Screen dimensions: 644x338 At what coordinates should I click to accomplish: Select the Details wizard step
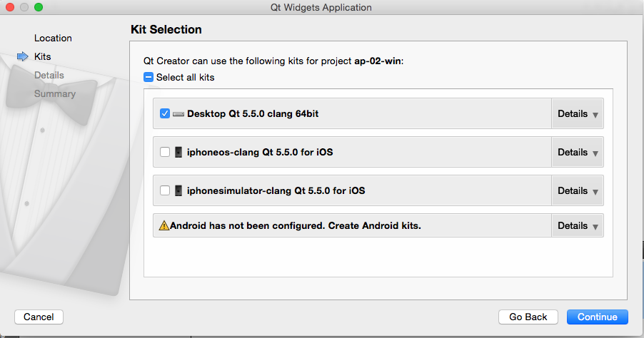pyautogui.click(x=49, y=75)
